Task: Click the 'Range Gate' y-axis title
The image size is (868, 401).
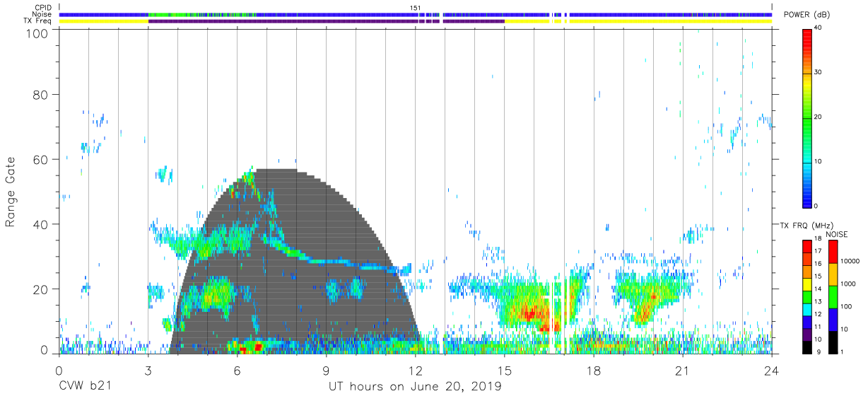Action: (11, 192)
